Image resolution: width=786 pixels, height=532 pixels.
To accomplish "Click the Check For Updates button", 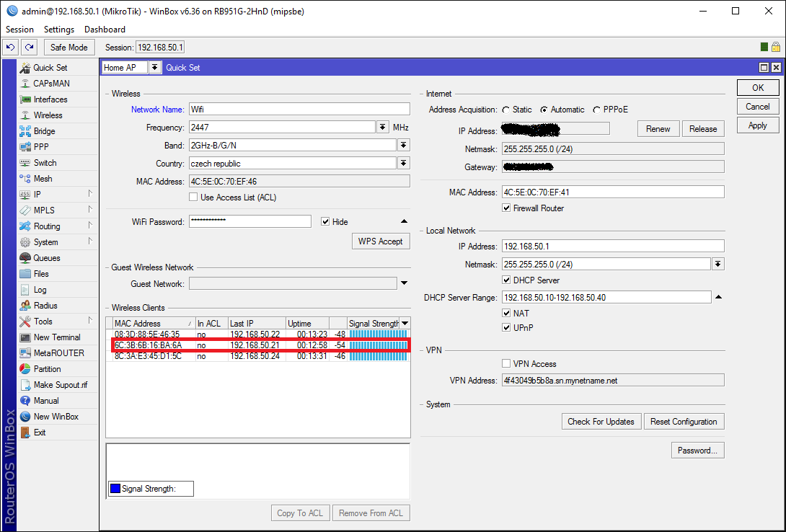I will click(600, 422).
